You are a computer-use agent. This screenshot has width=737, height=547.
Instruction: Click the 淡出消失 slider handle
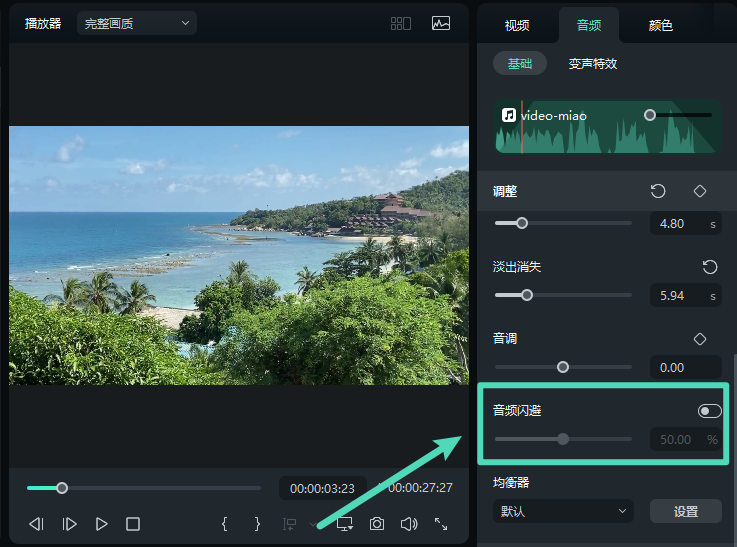pos(527,295)
